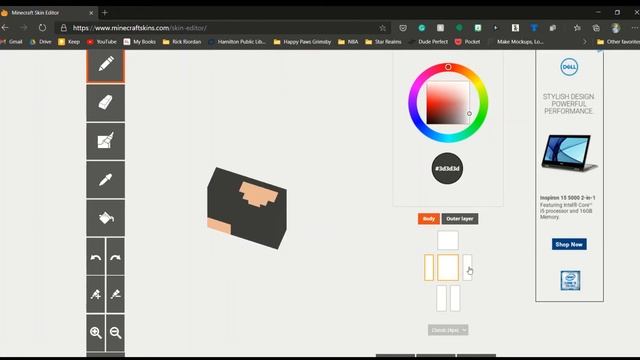Screen dimensions: 640x360
Task: Go back to the previous page
Action: 5,28
